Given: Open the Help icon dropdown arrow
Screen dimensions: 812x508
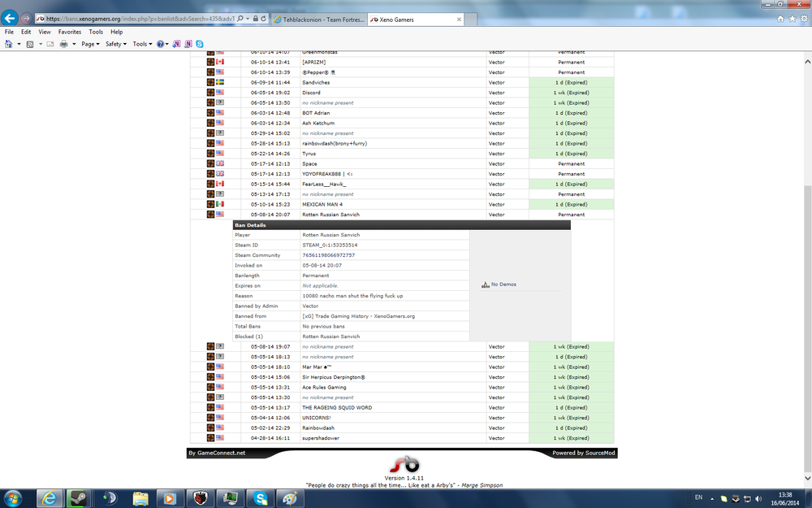Looking at the screenshot, I should (x=166, y=44).
